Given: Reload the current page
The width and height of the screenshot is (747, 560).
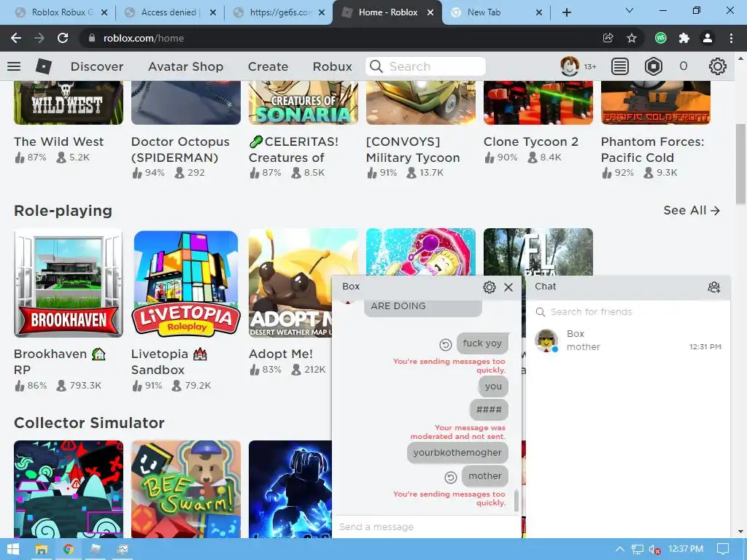Looking at the screenshot, I should coord(63,38).
